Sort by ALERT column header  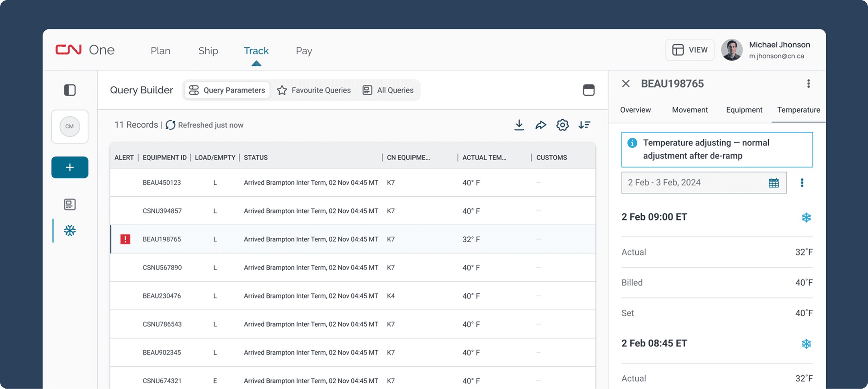pos(124,158)
